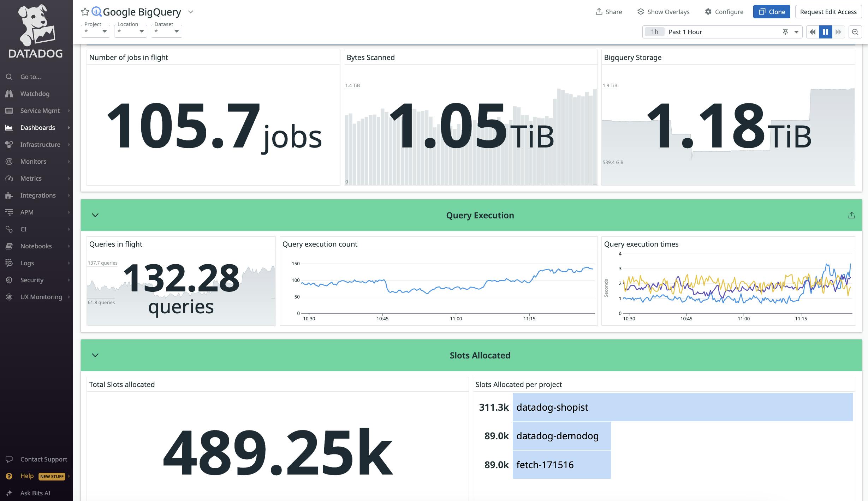
Task: Open the zoom-out magnifier on time range
Action: (x=855, y=32)
